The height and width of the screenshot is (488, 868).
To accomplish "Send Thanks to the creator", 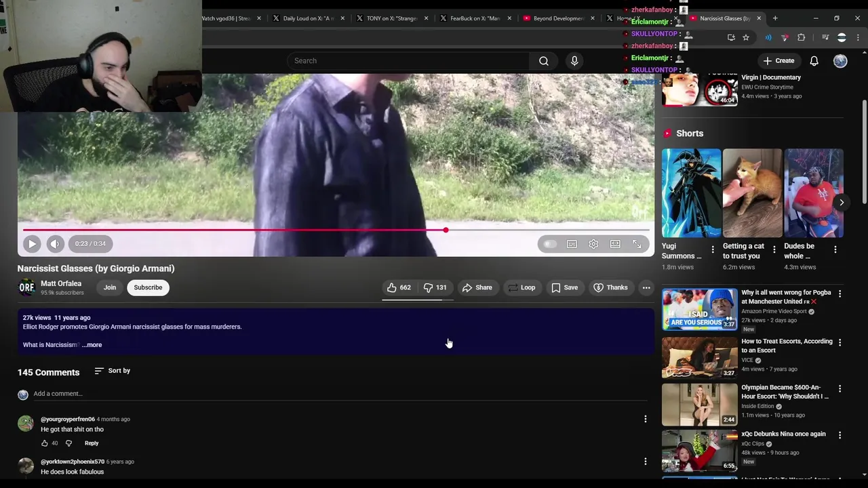I will (610, 287).
